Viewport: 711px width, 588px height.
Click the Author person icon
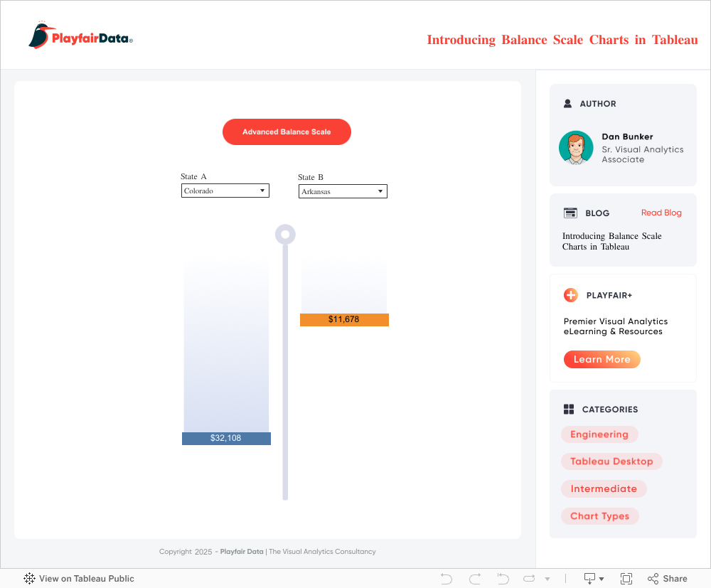tap(567, 103)
